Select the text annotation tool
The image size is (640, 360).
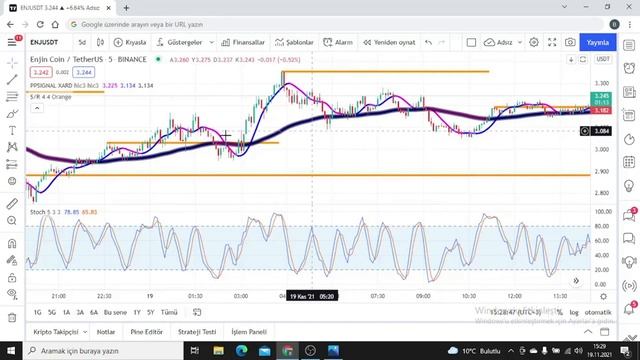point(12,131)
